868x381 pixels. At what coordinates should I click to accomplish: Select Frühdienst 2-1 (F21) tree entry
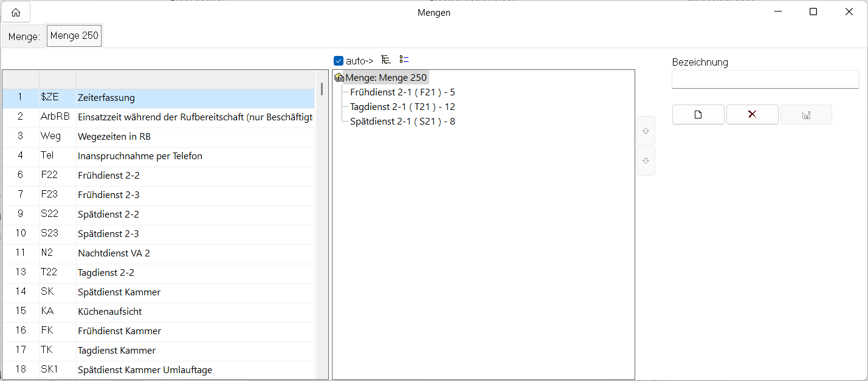click(402, 92)
